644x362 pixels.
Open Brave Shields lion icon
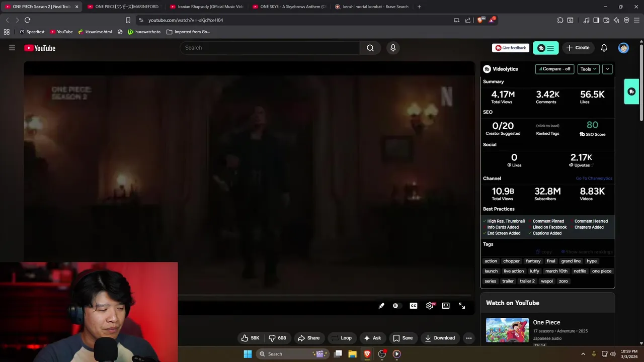click(480, 20)
